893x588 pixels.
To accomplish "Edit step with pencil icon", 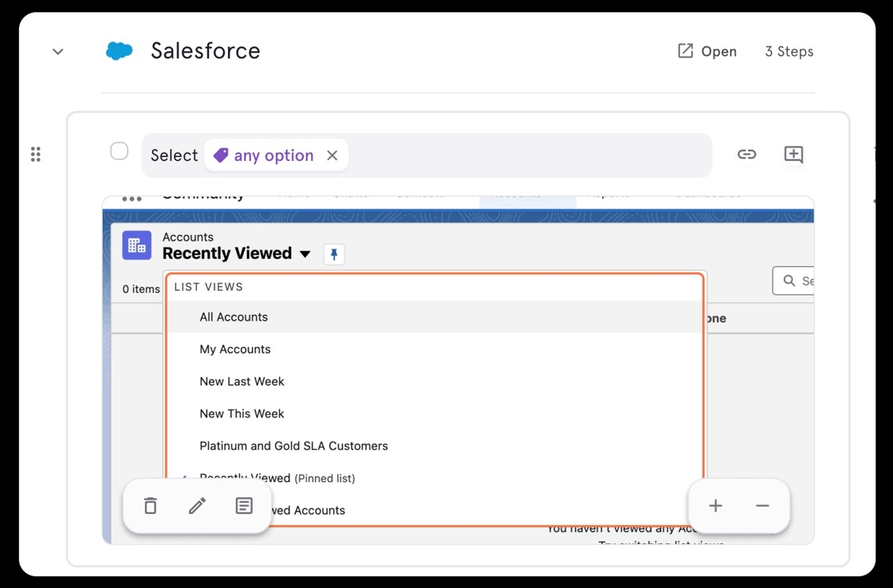I will click(x=197, y=505).
